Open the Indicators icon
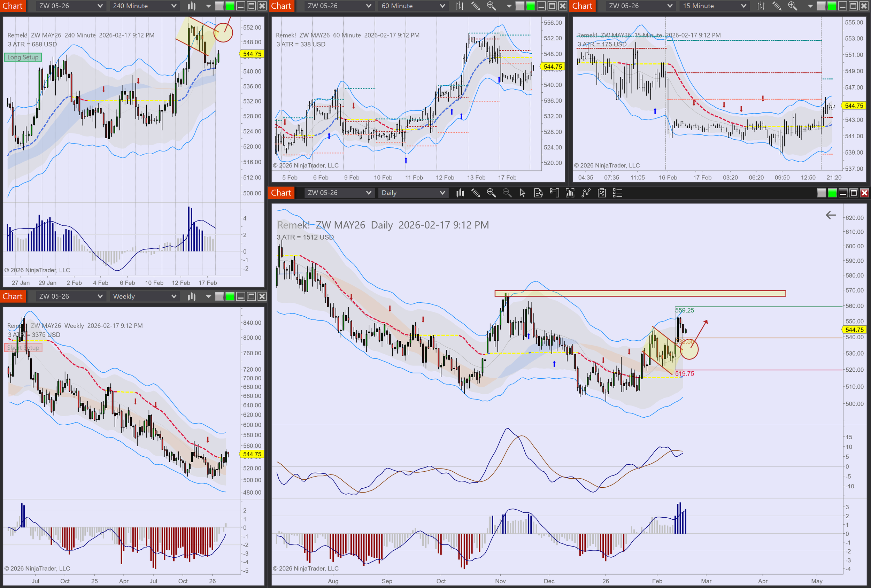Image resolution: width=871 pixels, height=588 pixels. coord(570,193)
